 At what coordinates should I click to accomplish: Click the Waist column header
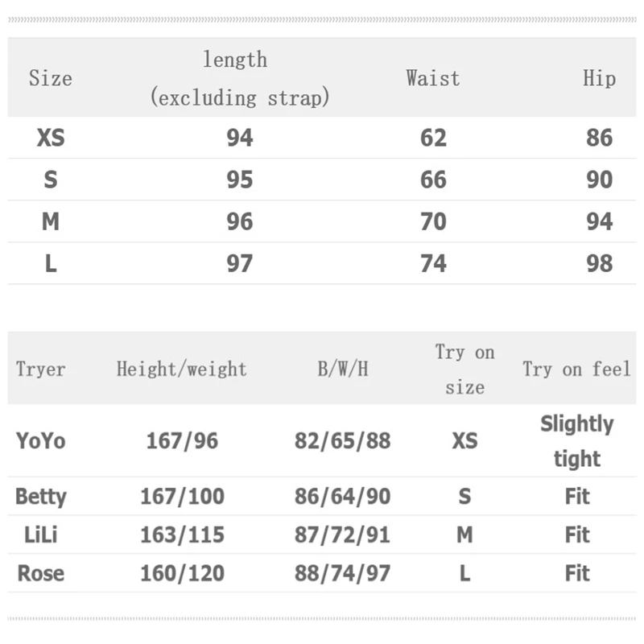tap(432, 78)
